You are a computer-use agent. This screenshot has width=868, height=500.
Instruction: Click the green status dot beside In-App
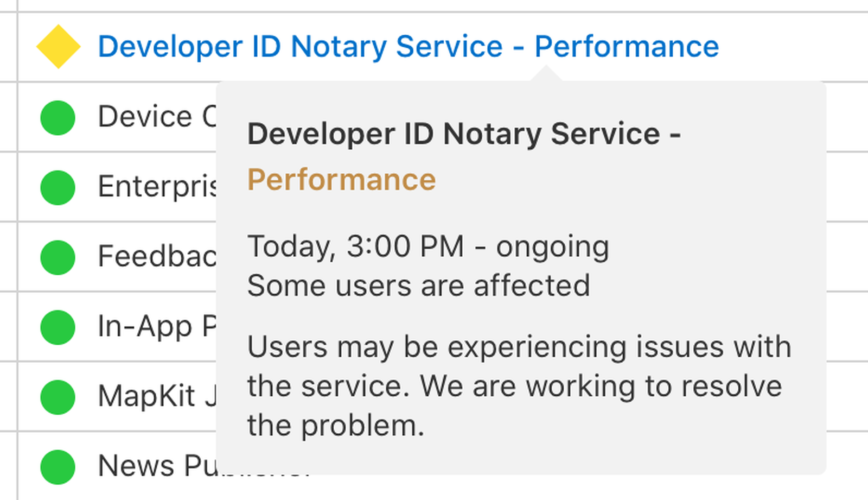pos(58,327)
